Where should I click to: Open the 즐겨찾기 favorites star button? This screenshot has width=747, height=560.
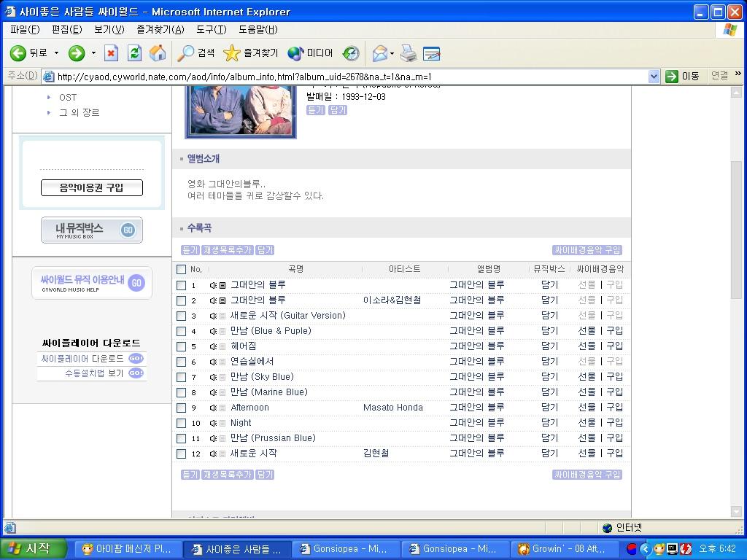[x=251, y=52]
